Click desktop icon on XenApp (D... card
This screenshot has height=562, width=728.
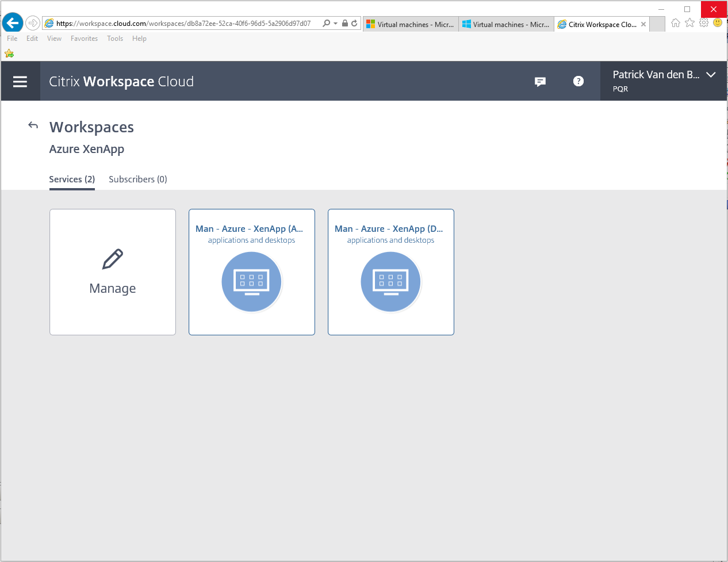point(391,282)
